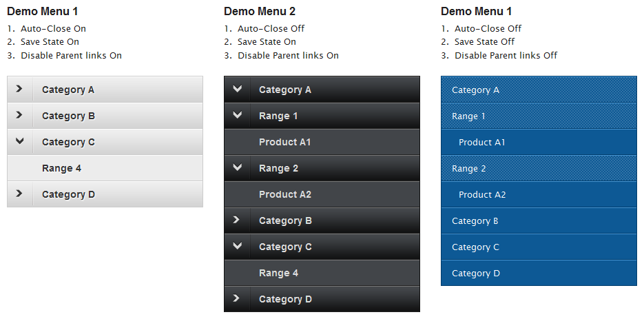Open Product A2 in the dark menu
Image resolution: width=644 pixels, height=319 pixels.
[284, 194]
